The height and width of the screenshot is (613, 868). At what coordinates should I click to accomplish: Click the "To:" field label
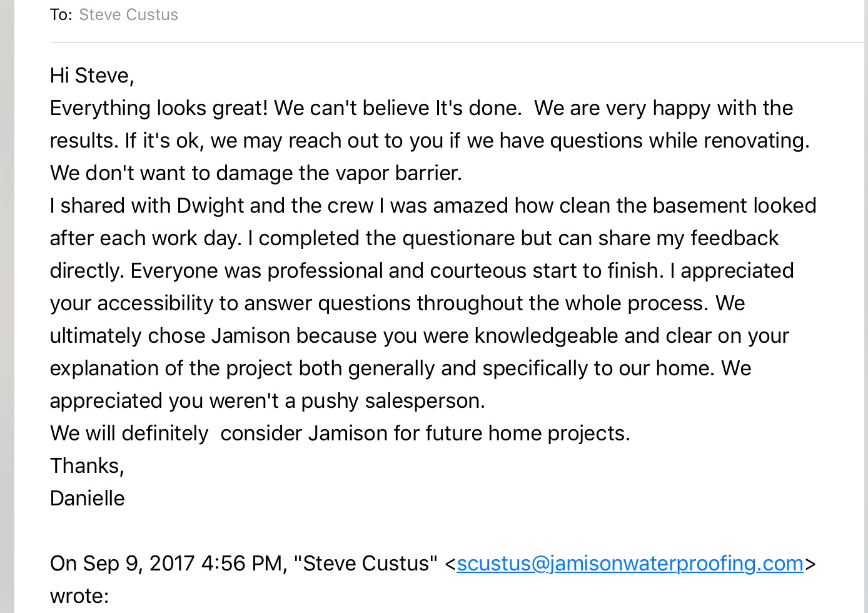61,14
